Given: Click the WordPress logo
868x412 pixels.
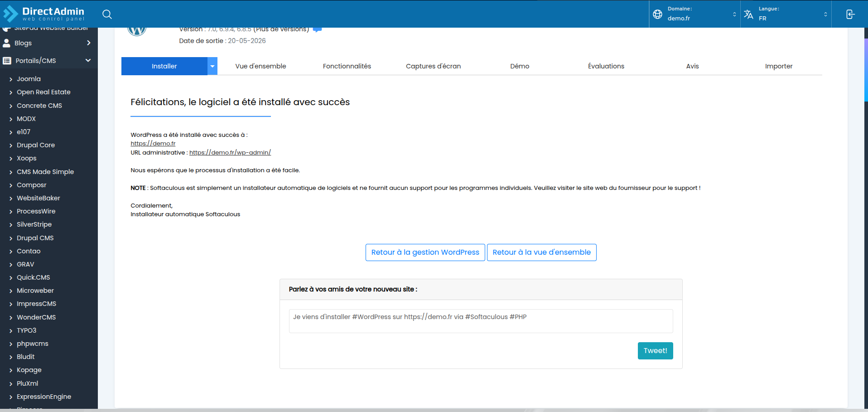Looking at the screenshot, I should pos(137,31).
